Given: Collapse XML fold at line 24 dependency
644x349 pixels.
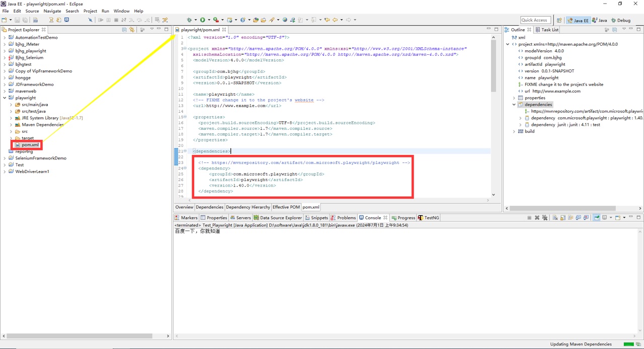Looking at the screenshot, I should pos(185,168).
